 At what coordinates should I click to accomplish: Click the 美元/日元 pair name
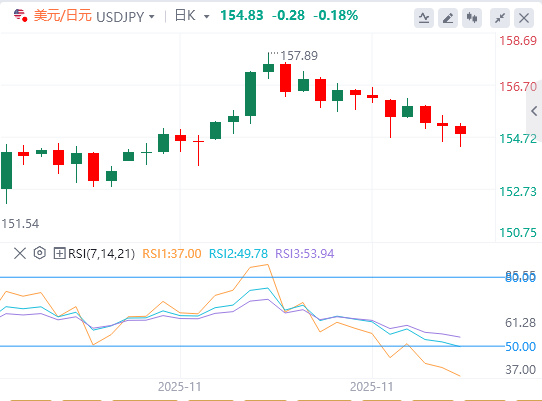(63, 16)
